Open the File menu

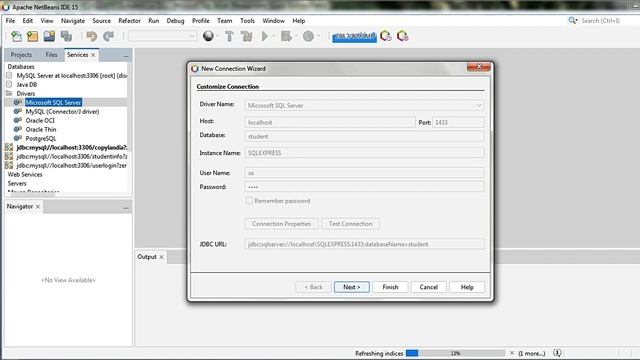10,21
